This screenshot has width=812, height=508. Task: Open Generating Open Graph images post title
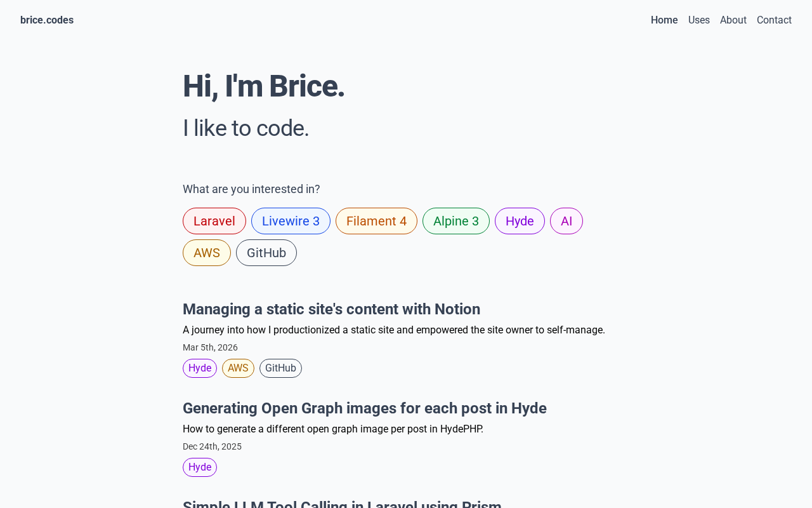pyautogui.click(x=365, y=408)
